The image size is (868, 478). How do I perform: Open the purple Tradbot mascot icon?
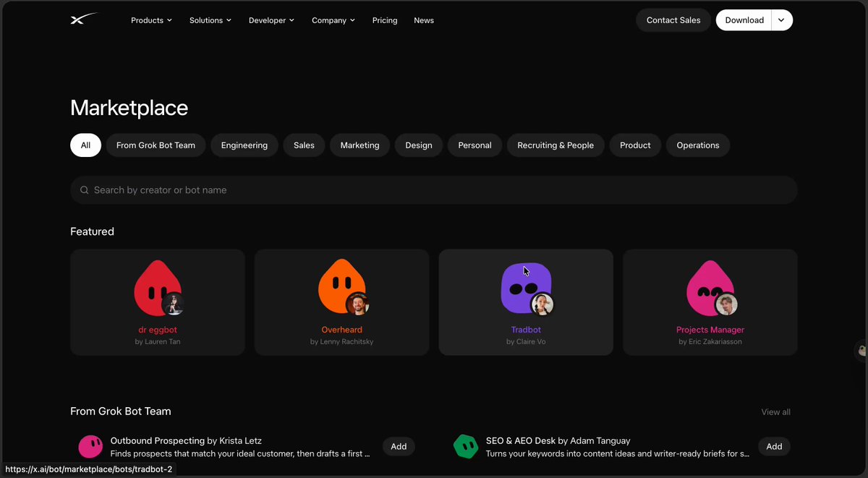[526, 288]
